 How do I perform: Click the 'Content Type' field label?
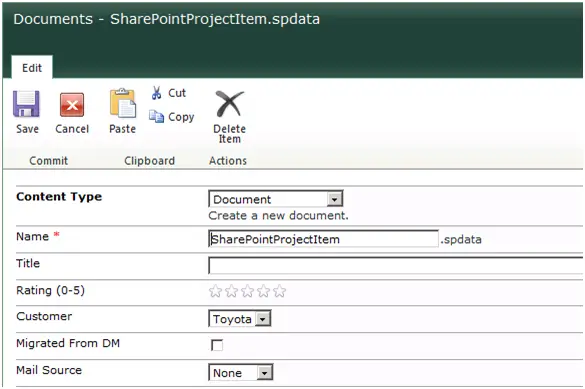(59, 197)
